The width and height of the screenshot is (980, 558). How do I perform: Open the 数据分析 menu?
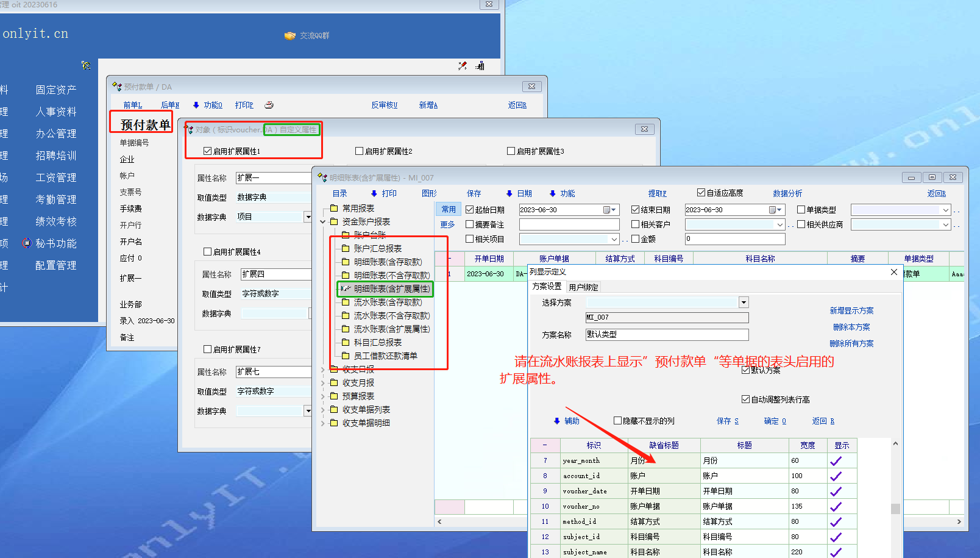click(x=787, y=193)
